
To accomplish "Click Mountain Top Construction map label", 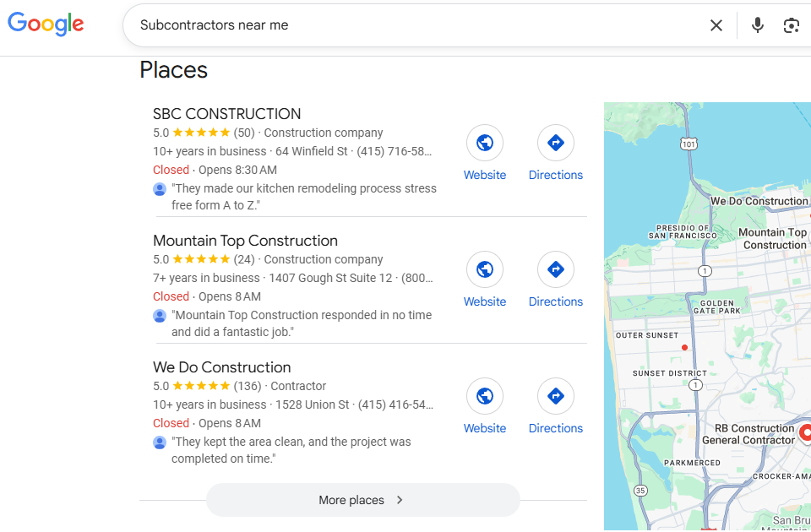I will 773,239.
